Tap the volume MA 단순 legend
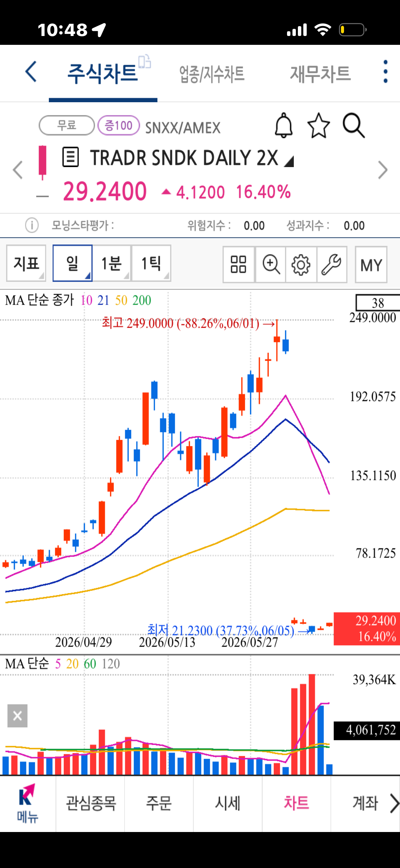Image resolution: width=400 pixels, height=868 pixels. pyautogui.click(x=27, y=664)
